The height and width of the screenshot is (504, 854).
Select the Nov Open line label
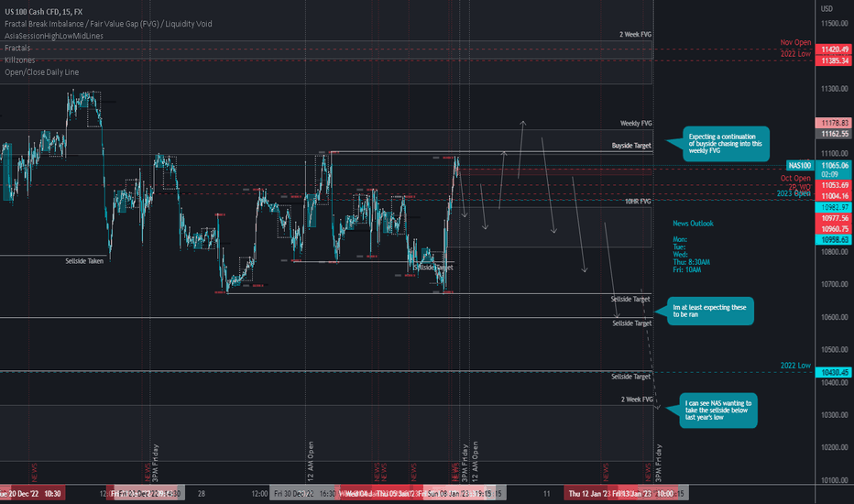point(795,42)
